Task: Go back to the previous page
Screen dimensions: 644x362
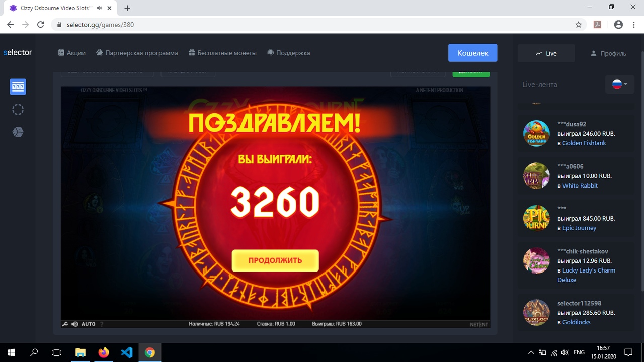Action: click(10, 25)
